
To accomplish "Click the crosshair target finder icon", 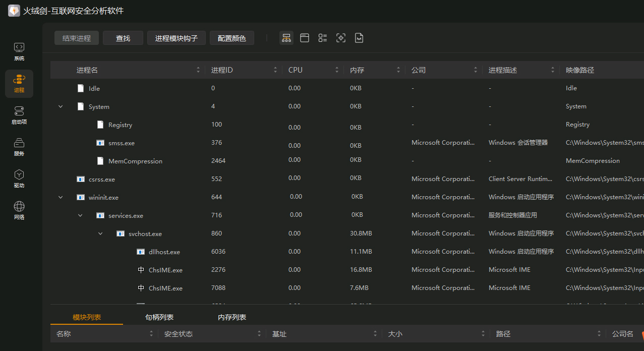I will coord(341,38).
